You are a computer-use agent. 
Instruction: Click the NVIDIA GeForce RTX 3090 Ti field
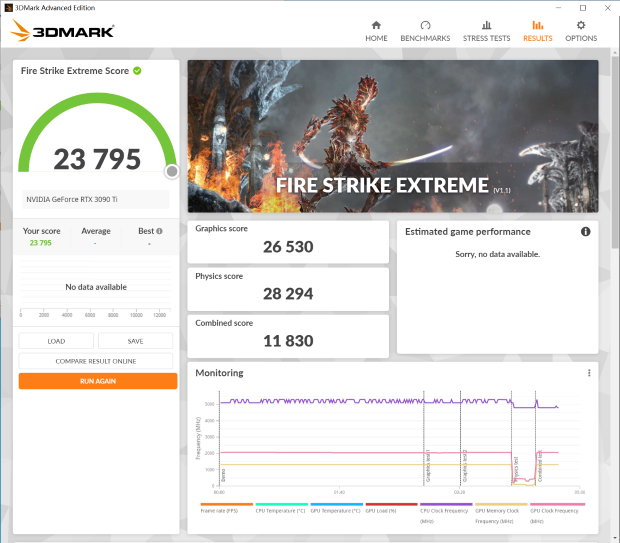96,199
